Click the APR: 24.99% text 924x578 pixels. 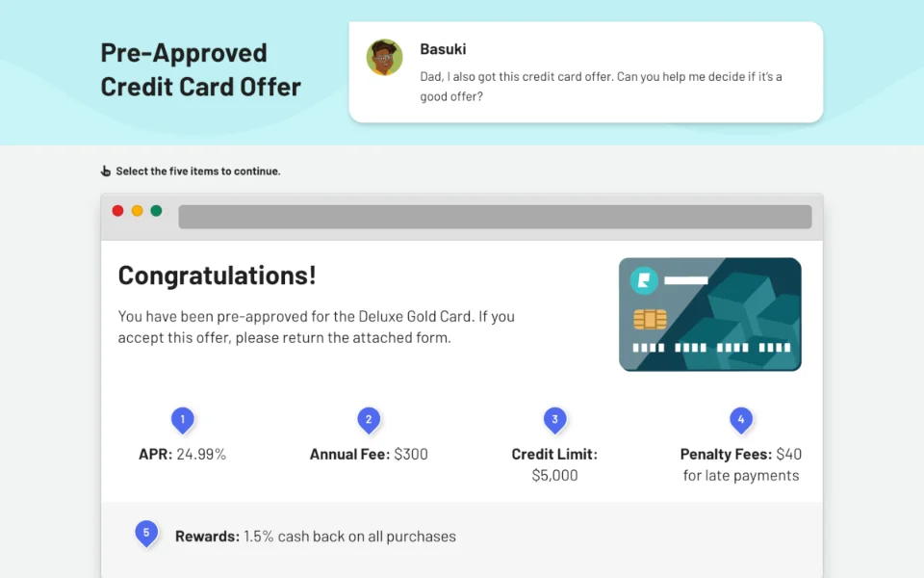pyautogui.click(x=182, y=454)
